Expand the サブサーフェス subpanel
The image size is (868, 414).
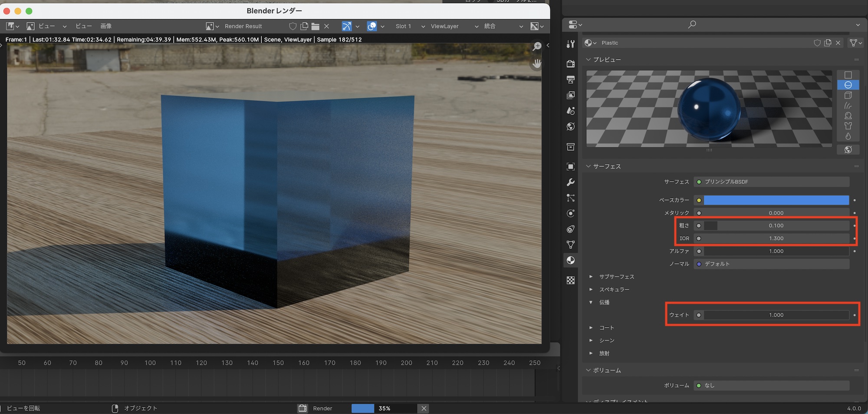pyautogui.click(x=616, y=277)
